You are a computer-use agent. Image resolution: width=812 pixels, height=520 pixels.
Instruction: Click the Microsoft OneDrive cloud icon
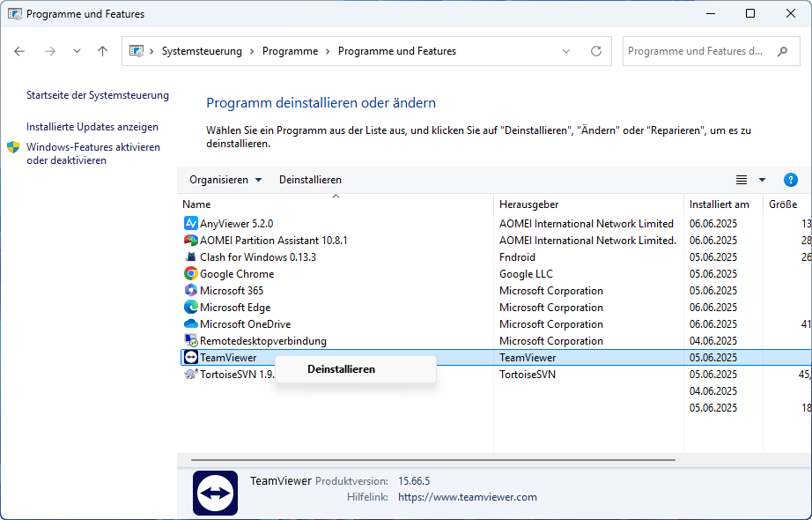pos(190,324)
